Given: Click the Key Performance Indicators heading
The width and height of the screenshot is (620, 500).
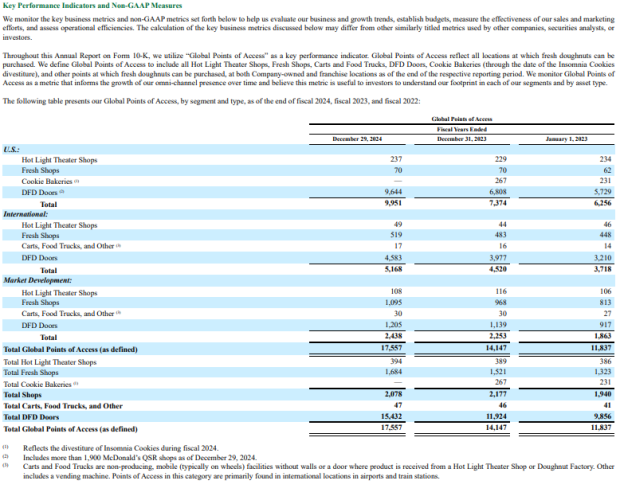Looking at the screenshot, I should pyautogui.click(x=93, y=6).
